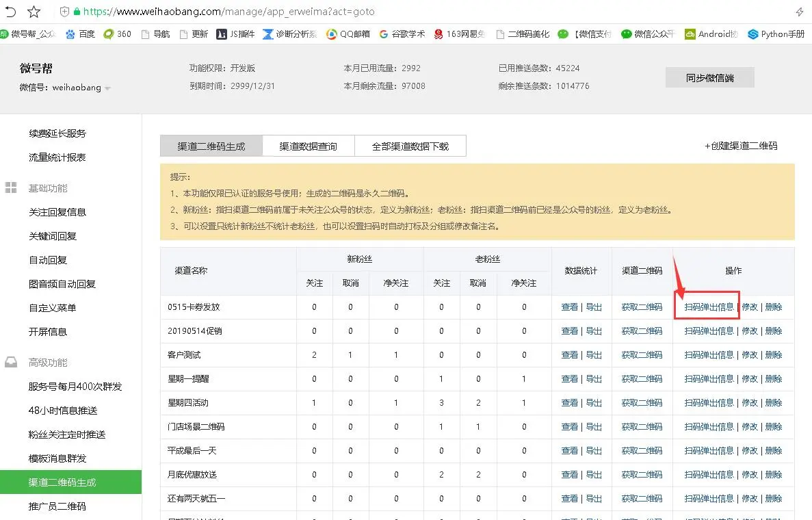Click 删除 for 星期四活动 row
812x520 pixels.
[x=773, y=403]
